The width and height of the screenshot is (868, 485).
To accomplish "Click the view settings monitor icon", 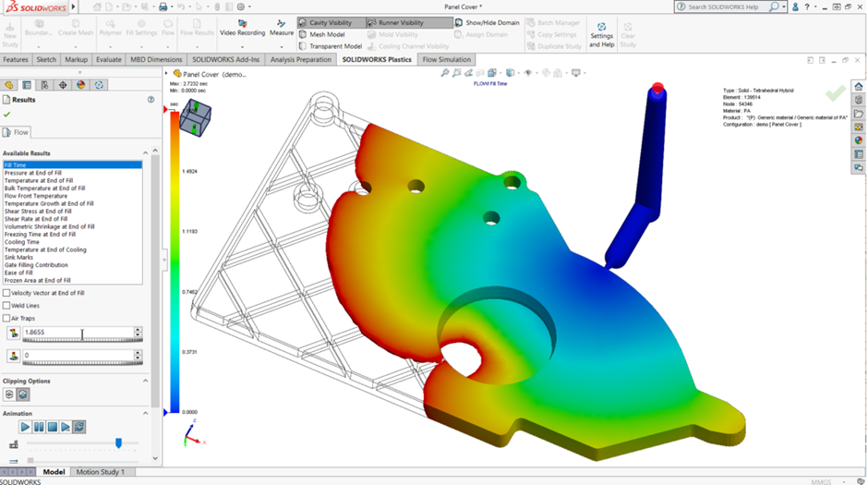I will point(575,73).
